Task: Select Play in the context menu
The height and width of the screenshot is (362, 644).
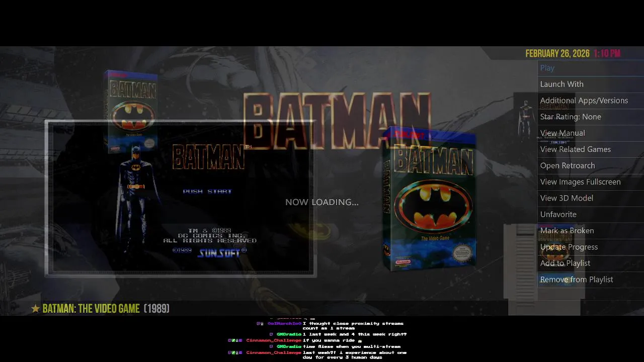Action: [x=591, y=68]
